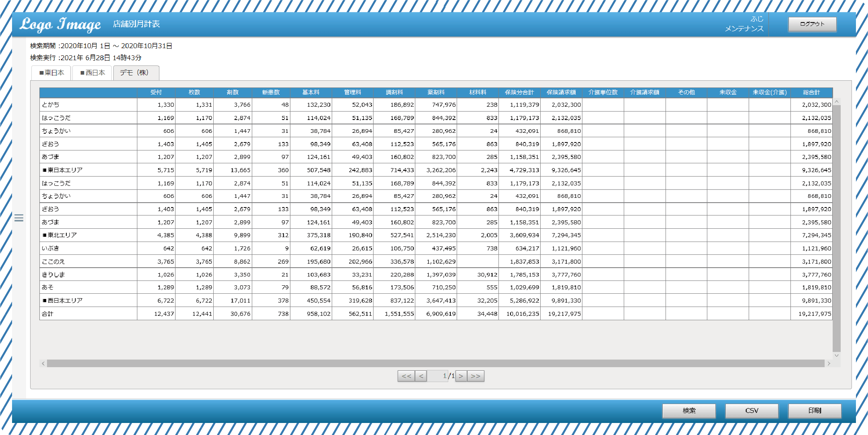Switch to the ■東日本 tab
The height and width of the screenshot is (435, 868).
51,73
